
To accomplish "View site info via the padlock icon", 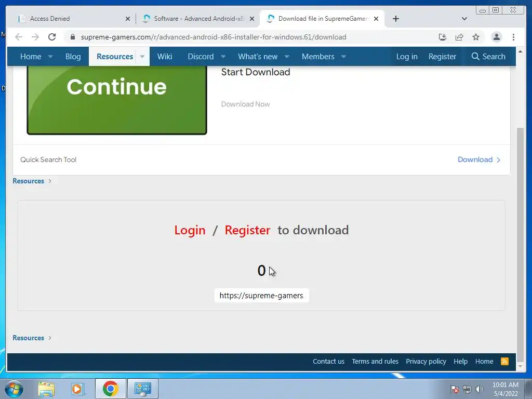I will [72, 37].
